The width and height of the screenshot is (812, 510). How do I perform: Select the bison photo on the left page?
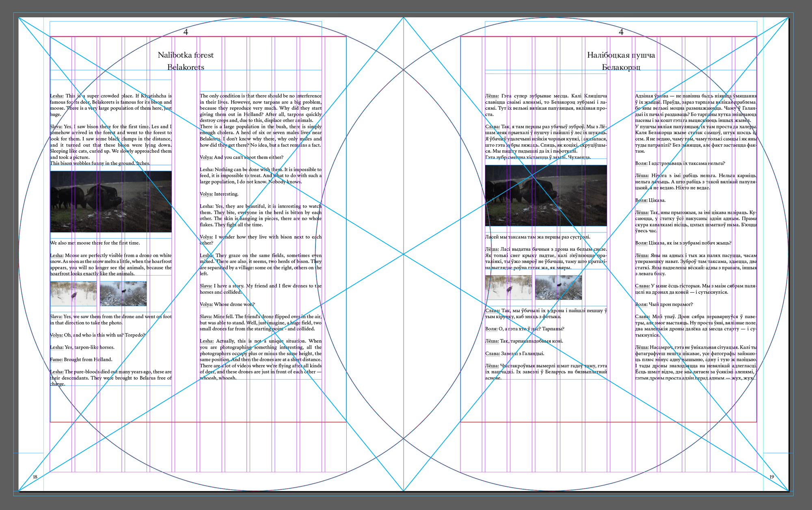point(111,202)
